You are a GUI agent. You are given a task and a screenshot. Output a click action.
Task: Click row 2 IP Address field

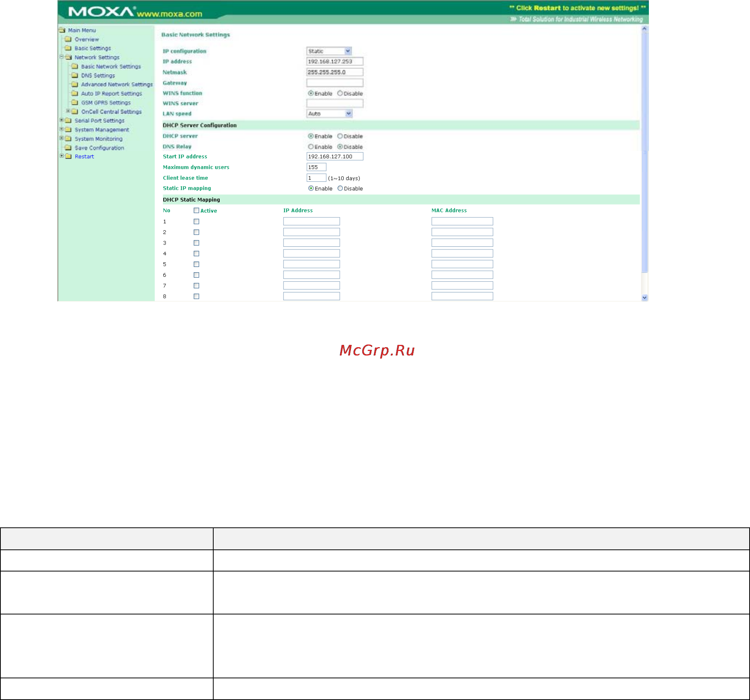coord(311,232)
